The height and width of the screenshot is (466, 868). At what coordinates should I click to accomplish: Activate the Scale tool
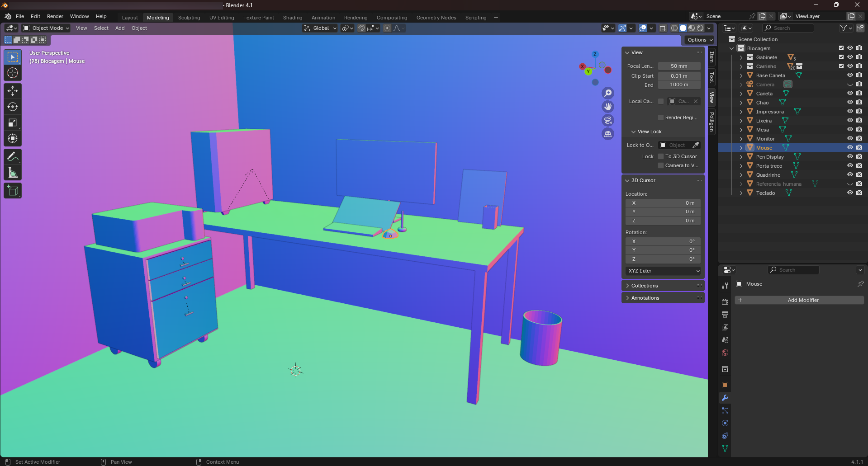[13, 122]
